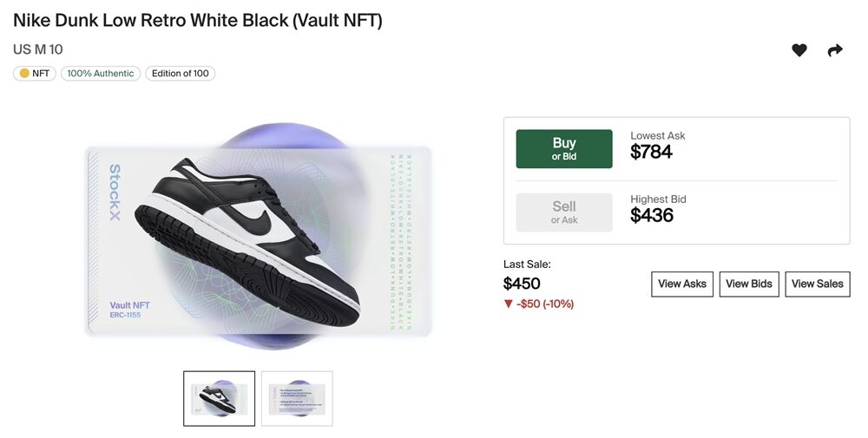Select the second card-back thumbnail
Screen dimensions: 868x438
[x=297, y=398]
